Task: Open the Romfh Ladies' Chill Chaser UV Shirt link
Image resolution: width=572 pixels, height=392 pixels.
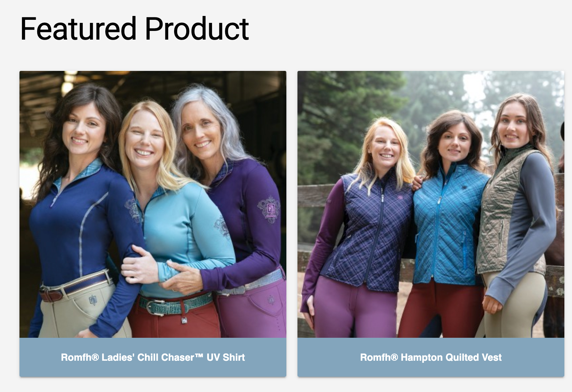Action: click(x=153, y=357)
